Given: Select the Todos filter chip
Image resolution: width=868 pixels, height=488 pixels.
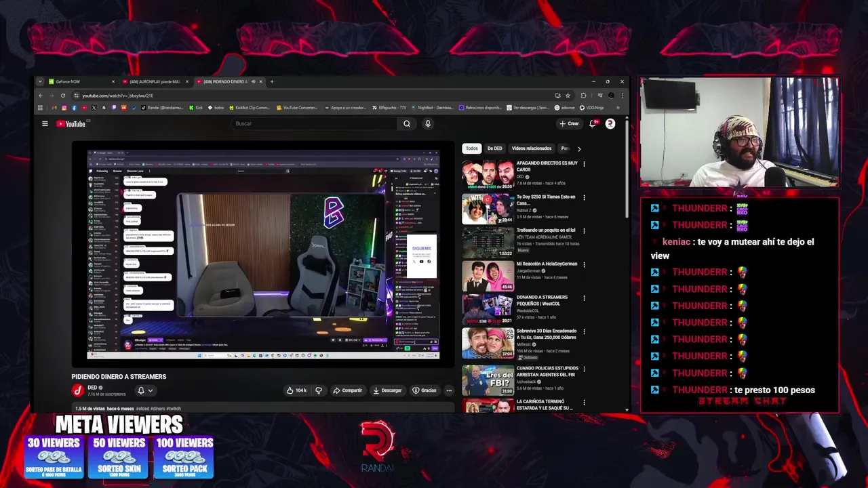Looking at the screenshot, I should point(471,148).
